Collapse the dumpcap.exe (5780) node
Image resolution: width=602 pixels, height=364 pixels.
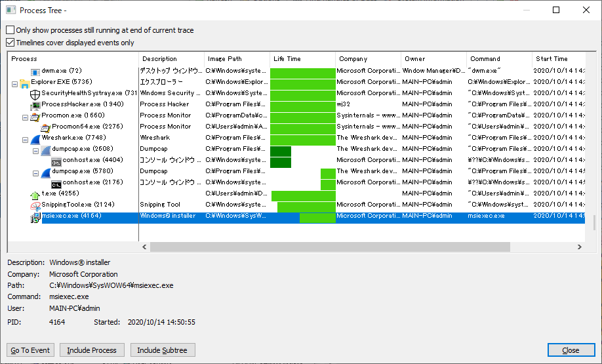click(35, 173)
